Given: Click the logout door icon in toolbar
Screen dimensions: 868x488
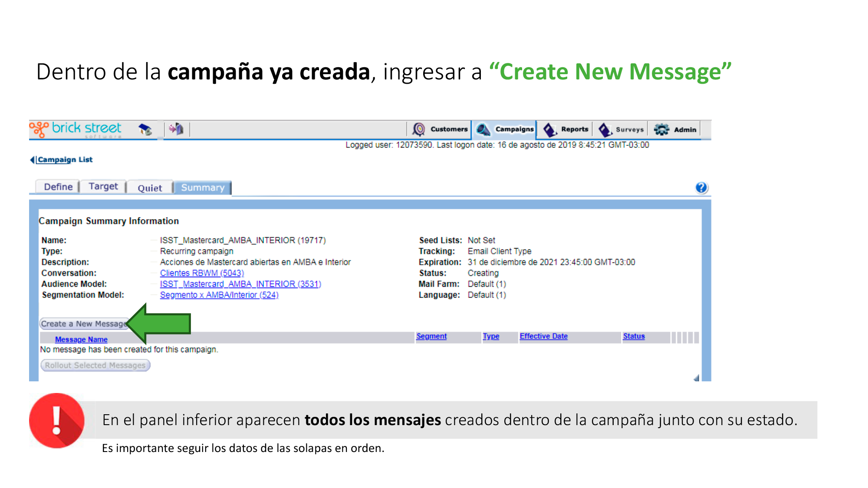Looking at the screenshot, I should [176, 129].
